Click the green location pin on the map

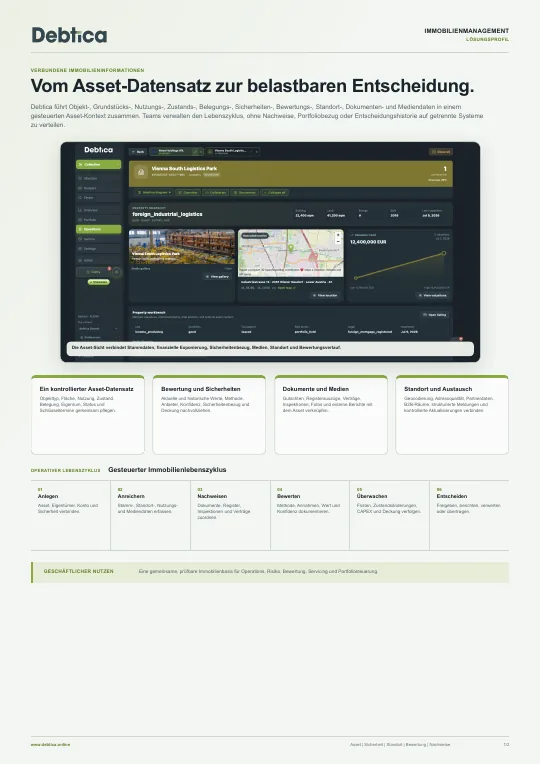pyautogui.click(x=291, y=248)
